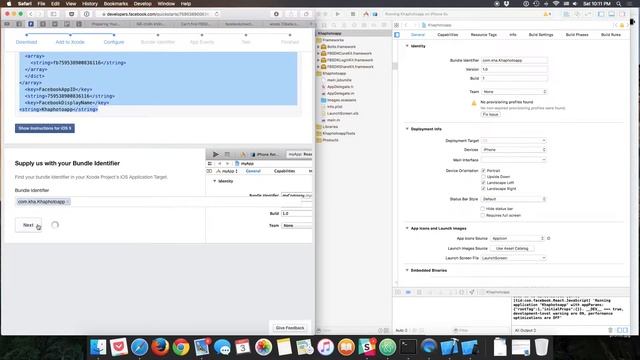
Task: Click the yellow warning indicator in Xcode's activity bar
Action: pos(547,14)
